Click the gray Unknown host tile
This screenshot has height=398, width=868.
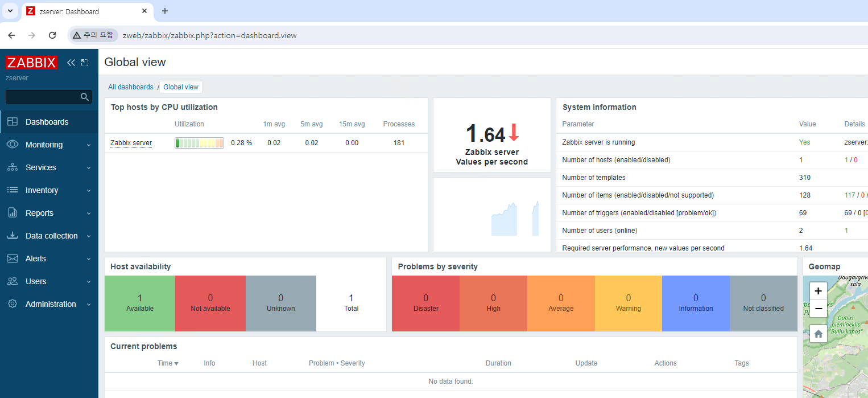click(281, 303)
